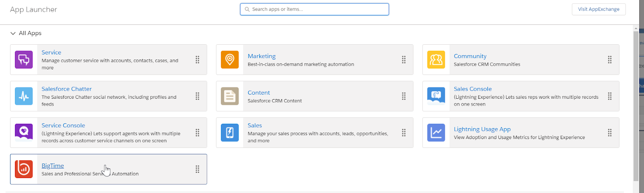Open the Marketing app link

tap(262, 56)
